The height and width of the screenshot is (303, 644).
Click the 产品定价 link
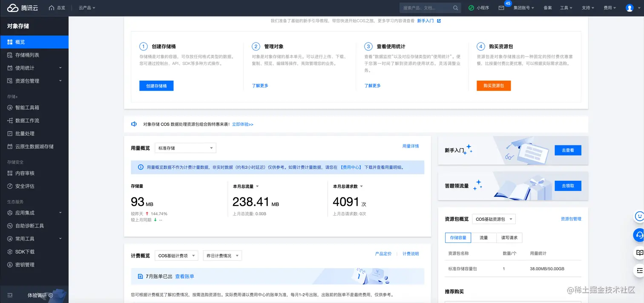pyautogui.click(x=383, y=254)
